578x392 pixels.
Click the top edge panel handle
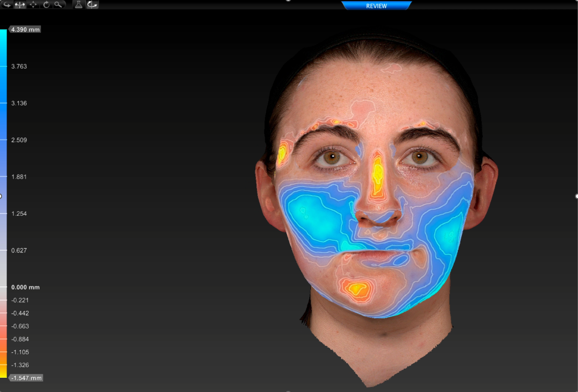click(x=289, y=1)
